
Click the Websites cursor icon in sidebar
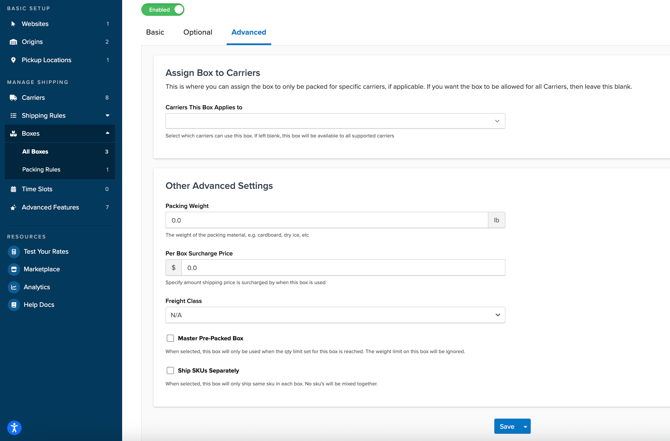(13, 24)
